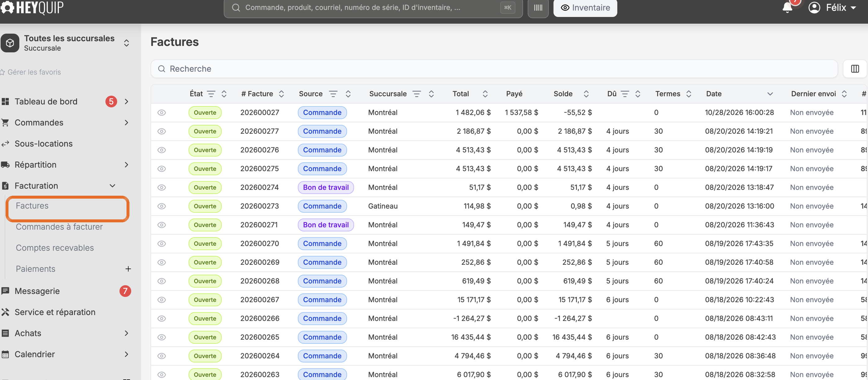Click the Inventaire button
This screenshot has width=868, height=380.
click(x=585, y=7)
